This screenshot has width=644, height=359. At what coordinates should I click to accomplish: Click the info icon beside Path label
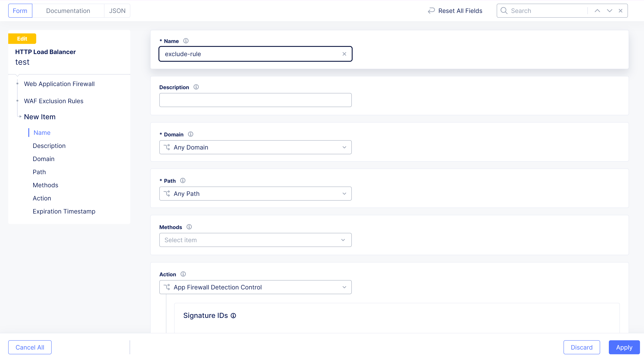coord(183,180)
